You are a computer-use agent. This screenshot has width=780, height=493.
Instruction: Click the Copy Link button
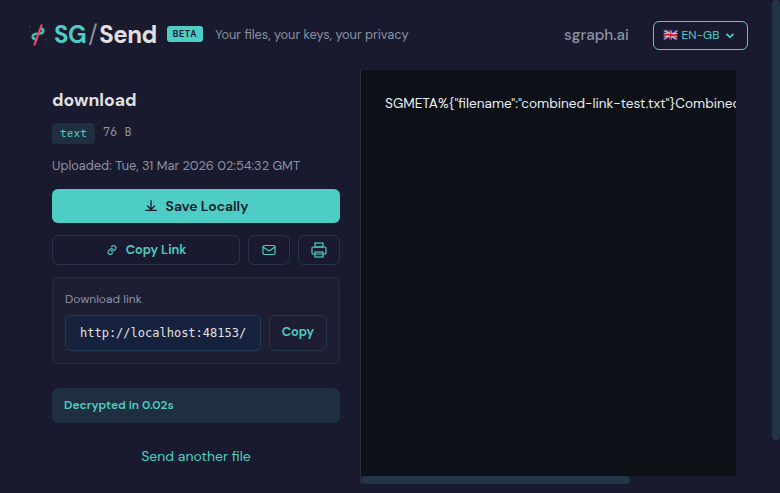(146, 250)
